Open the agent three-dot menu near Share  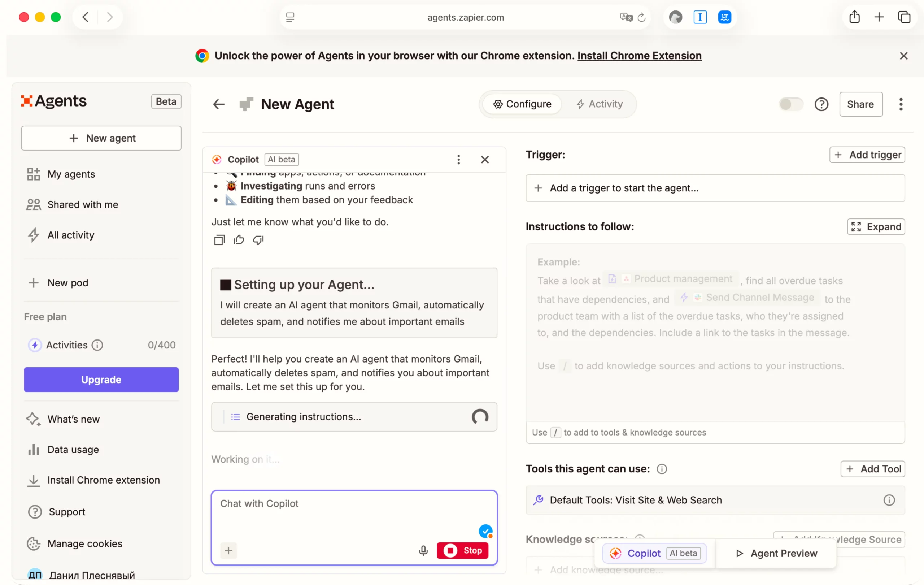[901, 104]
